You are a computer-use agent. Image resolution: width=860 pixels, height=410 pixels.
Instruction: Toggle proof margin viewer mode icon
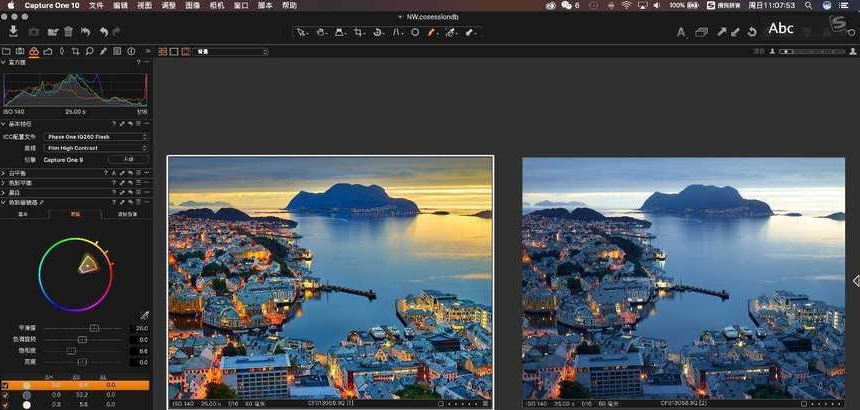click(186, 52)
